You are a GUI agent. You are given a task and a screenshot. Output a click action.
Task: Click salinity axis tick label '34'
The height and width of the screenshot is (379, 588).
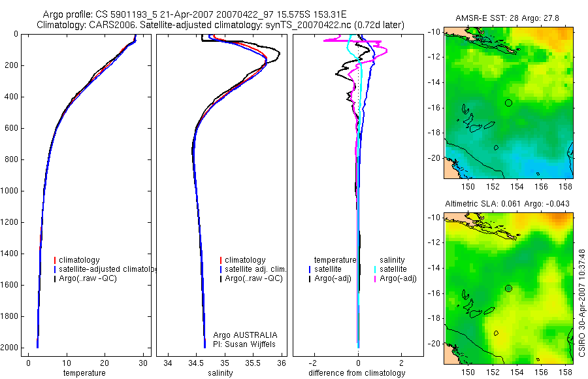click(168, 363)
